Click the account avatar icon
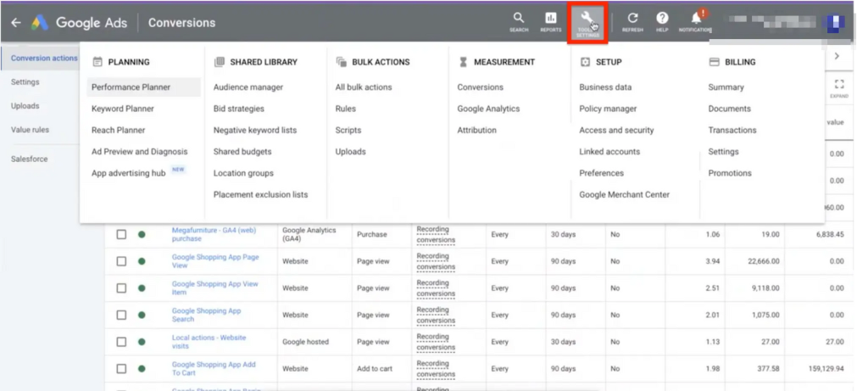Viewport: 868px width, 391px height. tap(836, 23)
